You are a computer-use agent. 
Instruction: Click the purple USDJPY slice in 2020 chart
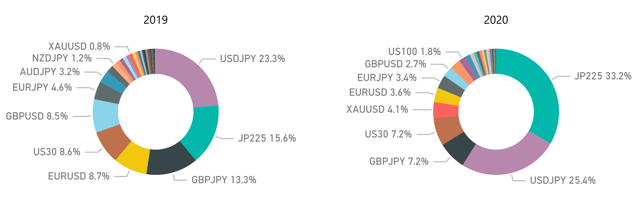coord(505,160)
